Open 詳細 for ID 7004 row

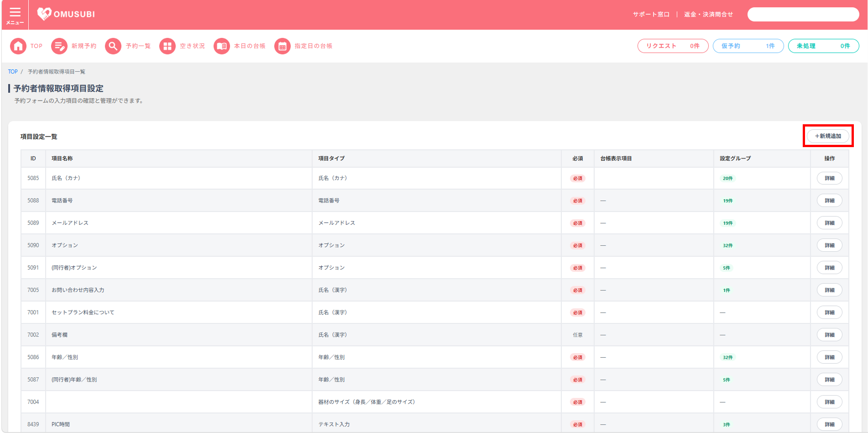pos(830,402)
